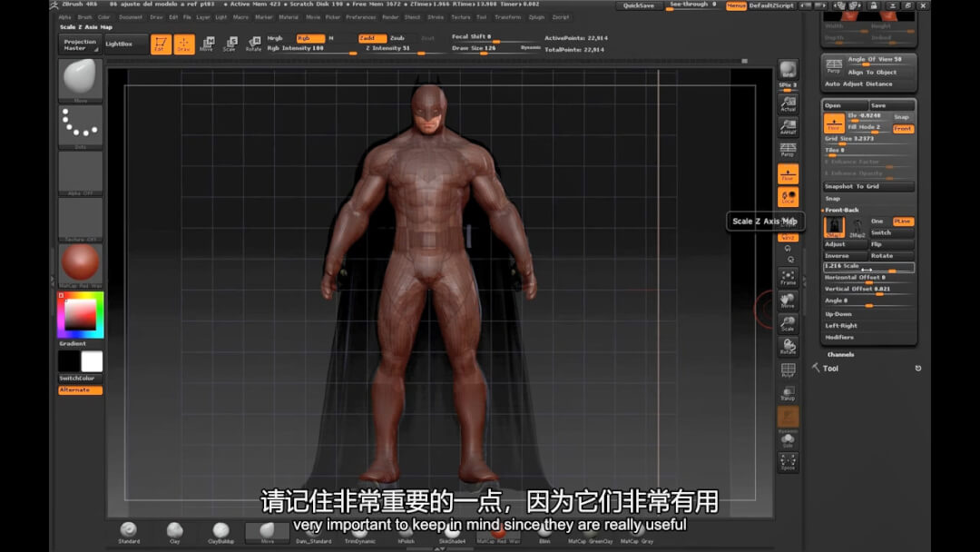Expand the Modifiers section
980x552 pixels.
tap(839, 338)
